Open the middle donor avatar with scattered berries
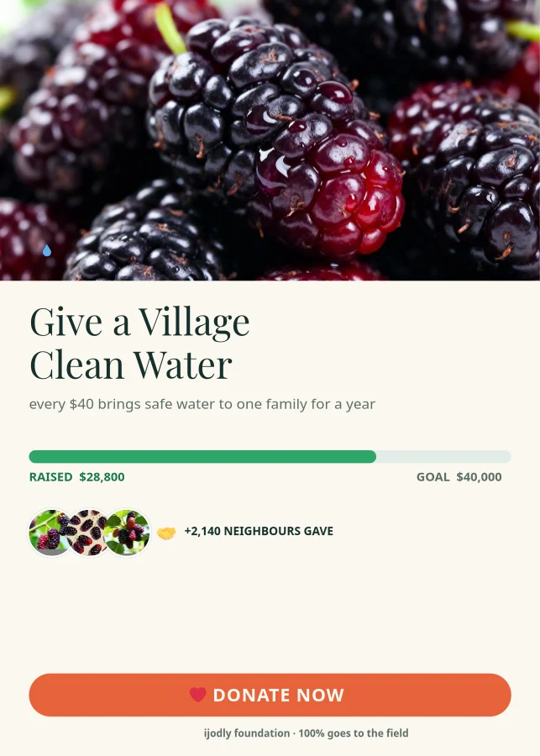This screenshot has width=540, height=756. (88, 533)
